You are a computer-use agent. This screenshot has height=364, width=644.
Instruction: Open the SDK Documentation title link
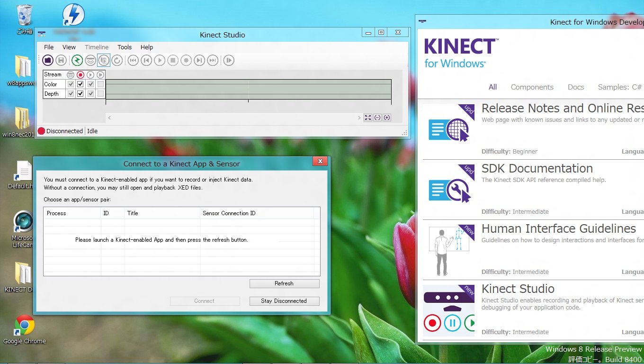coord(537,168)
